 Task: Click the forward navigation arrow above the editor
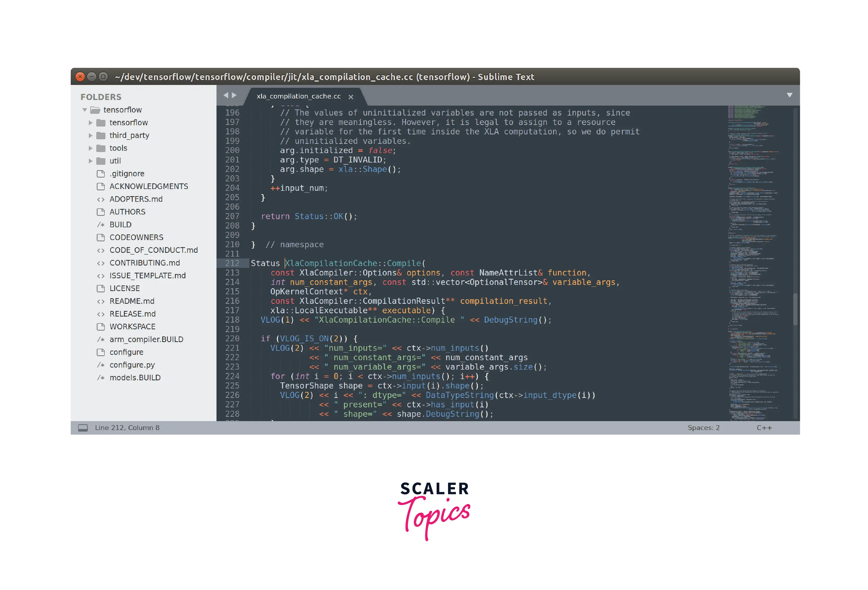(234, 95)
